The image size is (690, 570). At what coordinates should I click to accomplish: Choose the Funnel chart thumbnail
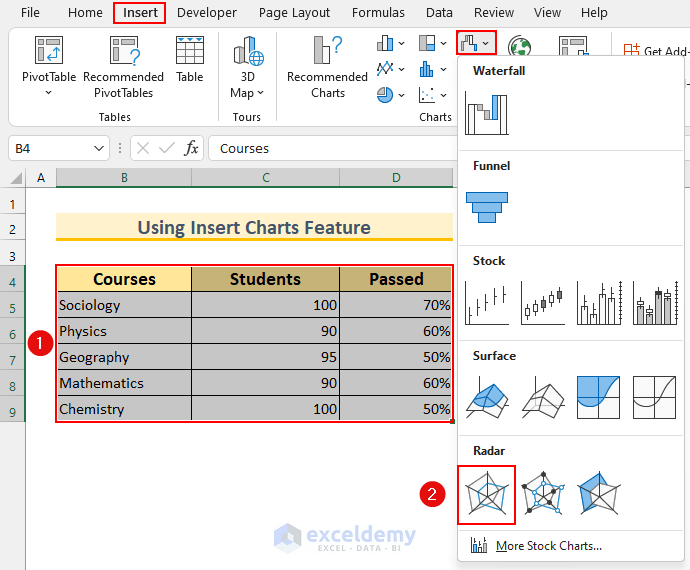click(x=487, y=207)
